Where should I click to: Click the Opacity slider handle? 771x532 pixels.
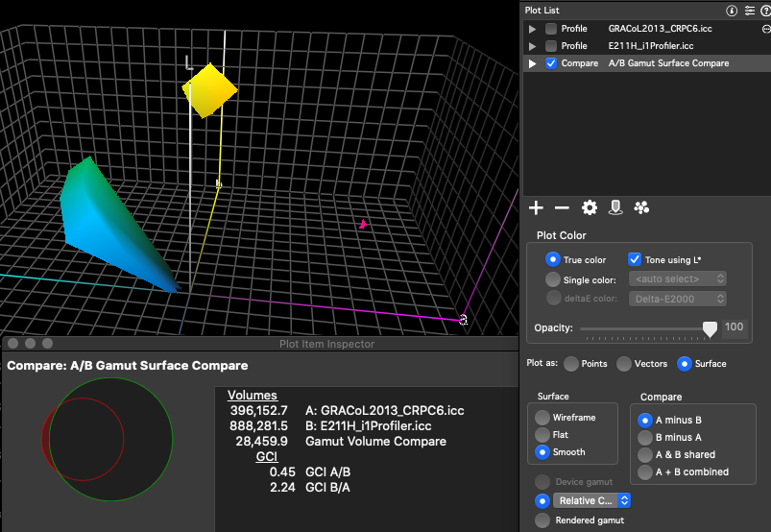[x=710, y=328]
